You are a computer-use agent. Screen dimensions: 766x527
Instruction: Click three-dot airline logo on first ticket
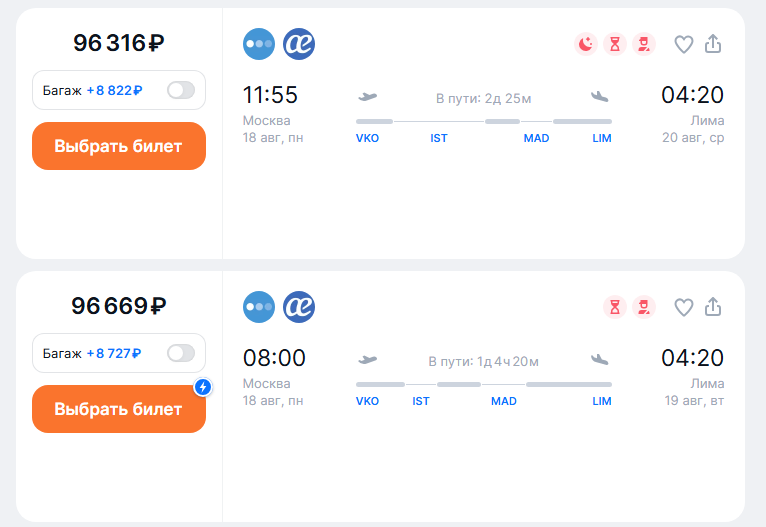tap(259, 44)
